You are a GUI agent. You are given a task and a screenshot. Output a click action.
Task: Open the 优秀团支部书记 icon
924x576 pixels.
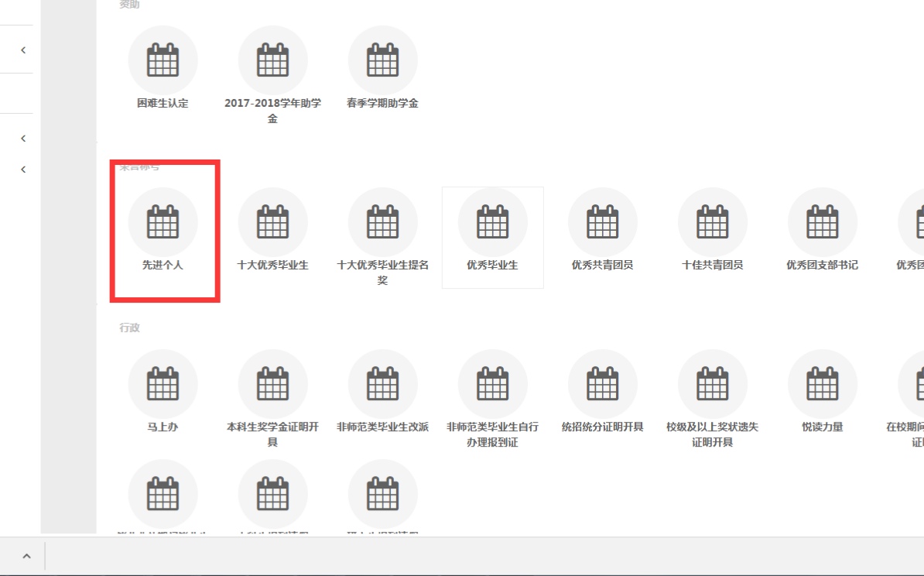(822, 222)
